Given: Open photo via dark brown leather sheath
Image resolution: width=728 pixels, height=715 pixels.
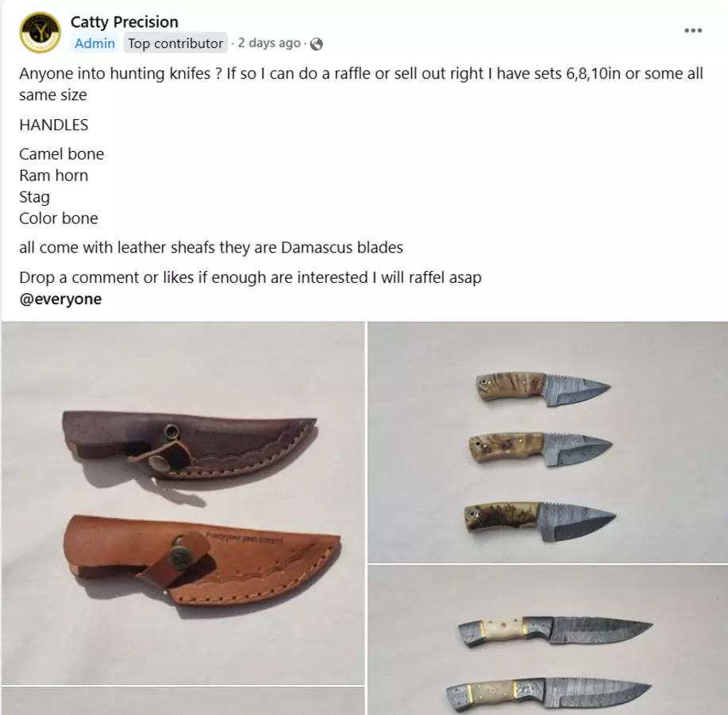Looking at the screenshot, I should (x=190, y=445).
